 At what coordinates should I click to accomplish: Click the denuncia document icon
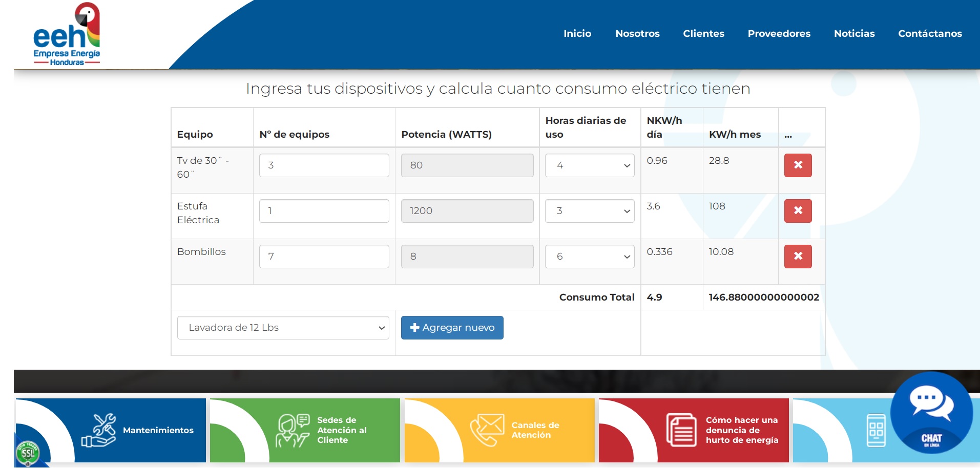tap(681, 430)
